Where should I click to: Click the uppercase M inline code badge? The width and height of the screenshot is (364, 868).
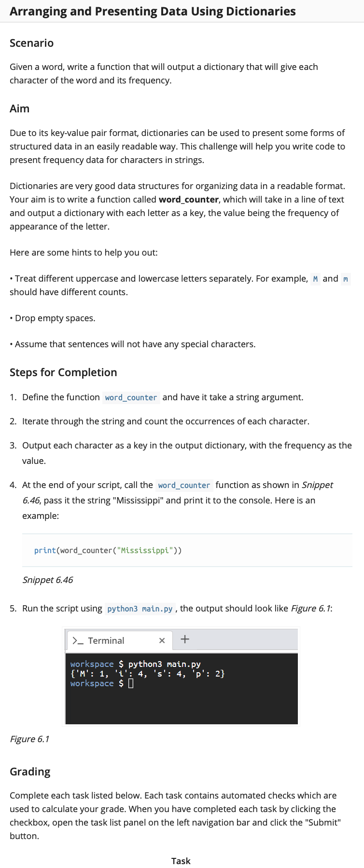click(315, 279)
